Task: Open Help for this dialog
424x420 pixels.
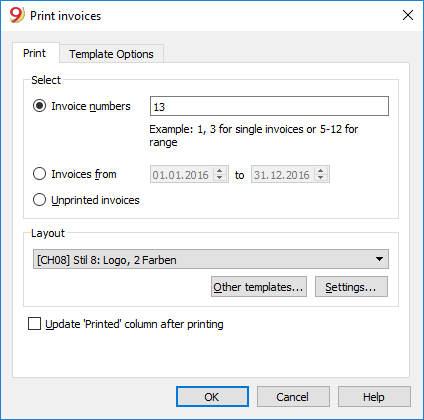Action: pos(374,397)
